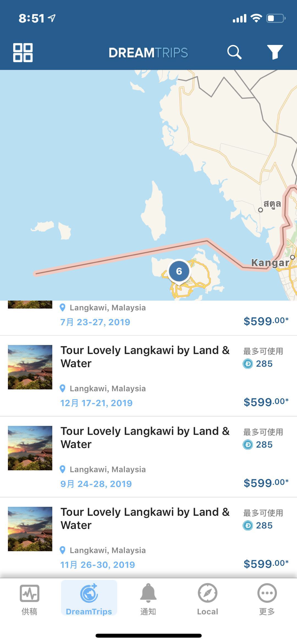
Task: Tap the map cluster pin labeled 6
Action: (x=179, y=271)
